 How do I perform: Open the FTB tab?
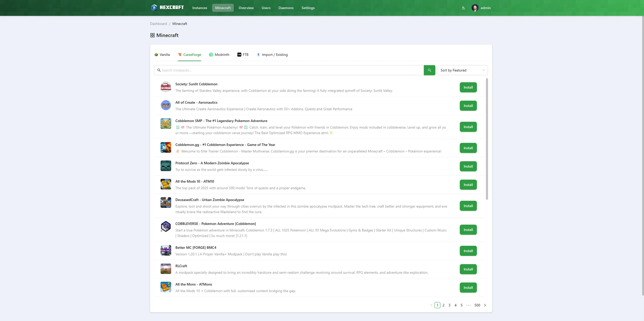point(243,55)
